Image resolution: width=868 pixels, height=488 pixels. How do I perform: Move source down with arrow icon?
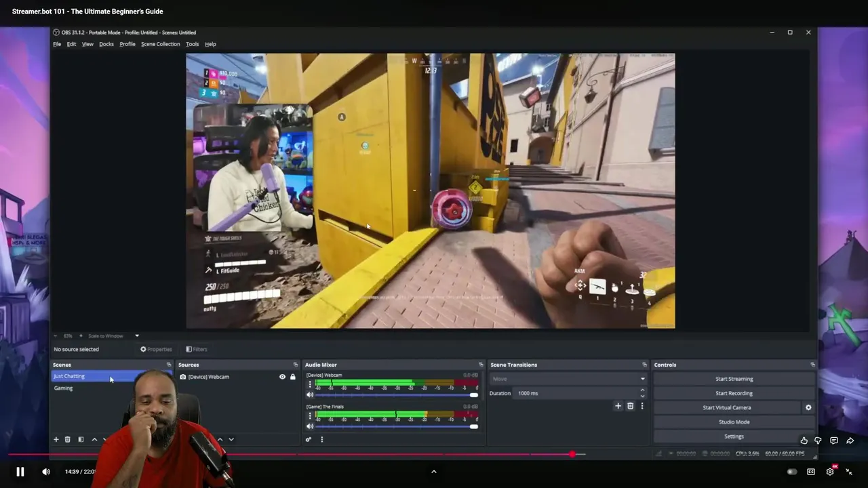coord(231,439)
